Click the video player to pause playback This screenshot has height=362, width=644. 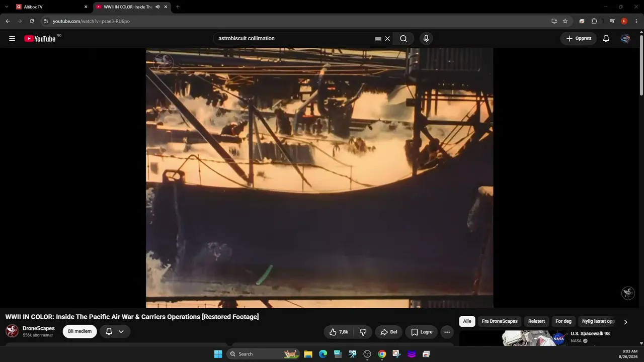[x=319, y=178]
